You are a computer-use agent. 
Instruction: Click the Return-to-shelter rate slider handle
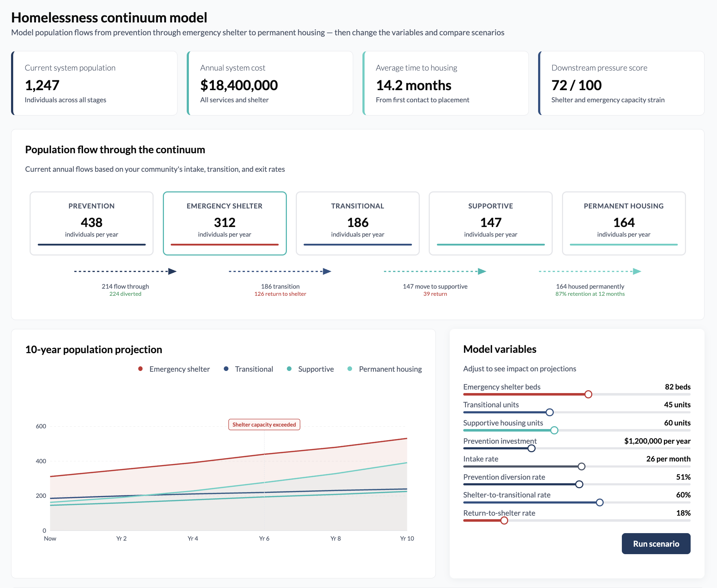(x=504, y=521)
